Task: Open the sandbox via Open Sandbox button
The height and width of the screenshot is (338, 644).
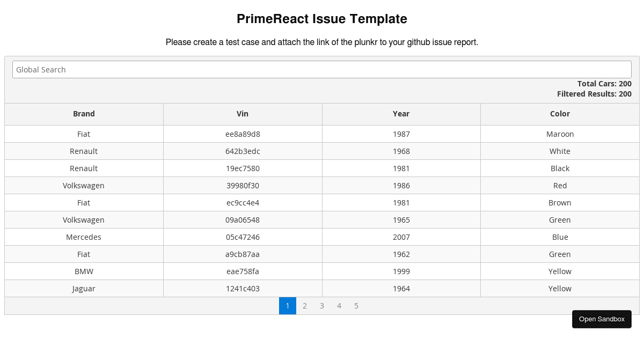Action: 602,319
